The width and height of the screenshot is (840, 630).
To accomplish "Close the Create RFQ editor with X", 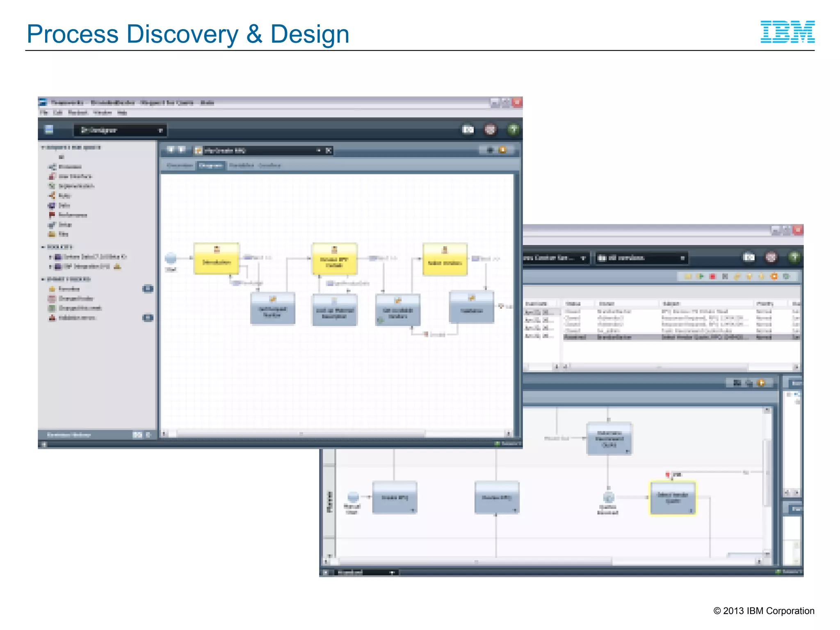I will tap(328, 151).
